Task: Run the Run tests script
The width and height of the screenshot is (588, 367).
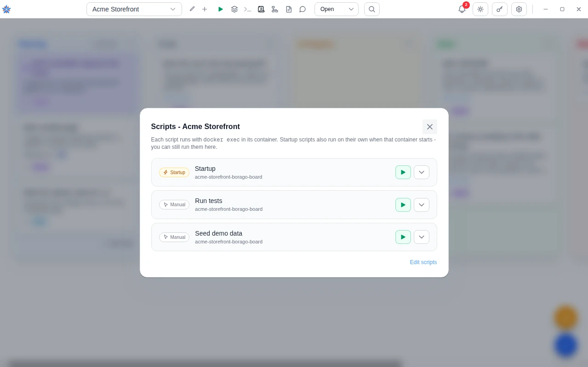Action: pos(403,205)
